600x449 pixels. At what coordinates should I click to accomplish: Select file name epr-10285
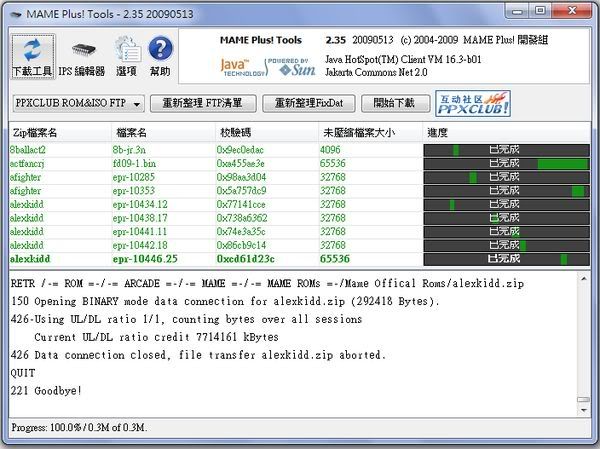[134, 177]
